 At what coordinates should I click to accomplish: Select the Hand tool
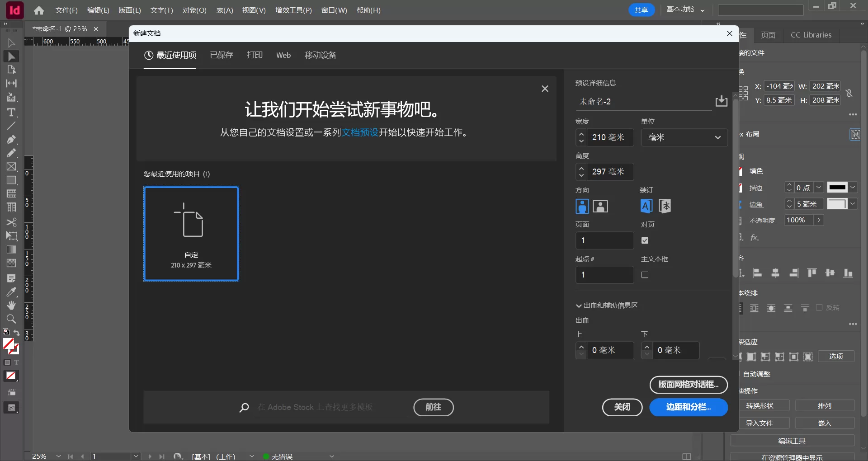pos(11,306)
